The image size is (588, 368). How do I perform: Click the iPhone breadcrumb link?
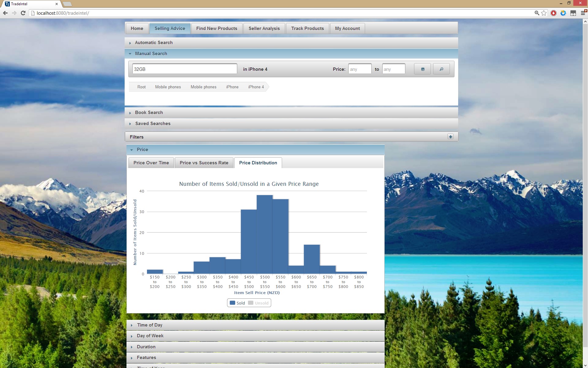[232, 87]
